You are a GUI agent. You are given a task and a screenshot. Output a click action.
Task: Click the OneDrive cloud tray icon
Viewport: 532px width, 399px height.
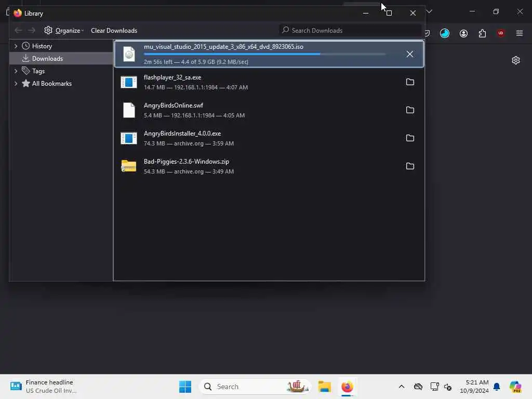pos(418,387)
